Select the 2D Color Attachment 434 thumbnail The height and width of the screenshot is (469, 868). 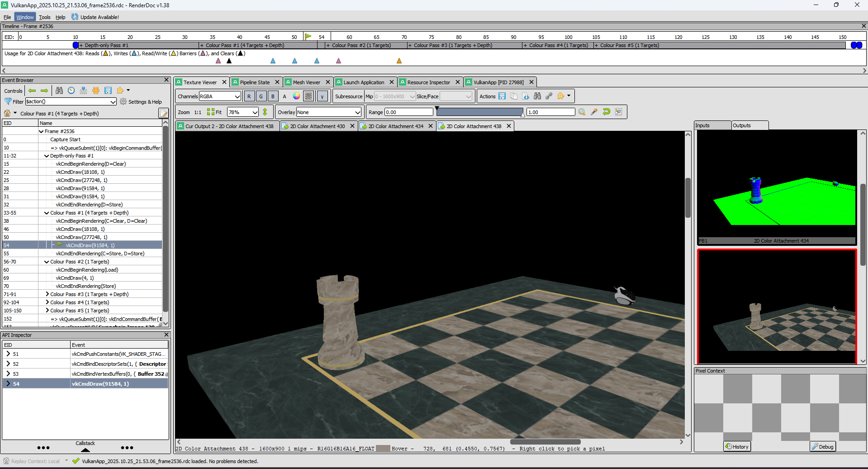pyautogui.click(x=777, y=187)
